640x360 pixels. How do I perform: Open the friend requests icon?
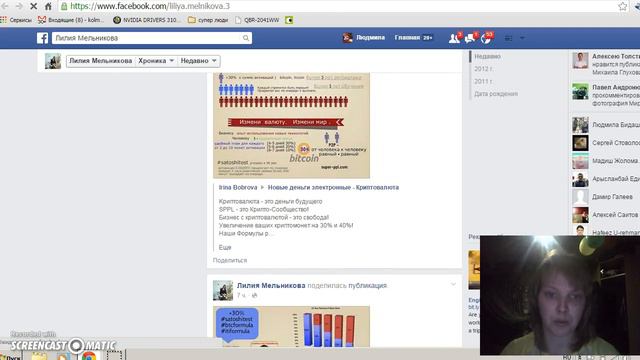pos(454,38)
